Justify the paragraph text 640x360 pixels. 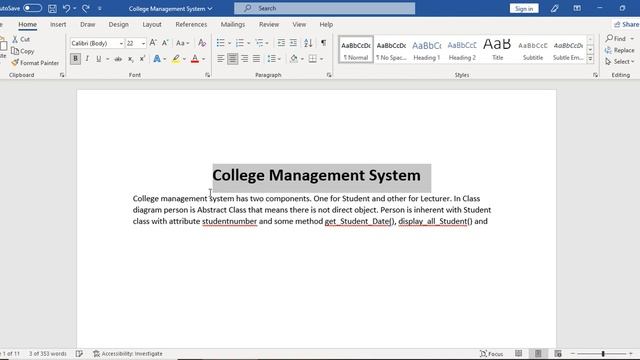(x=256, y=59)
